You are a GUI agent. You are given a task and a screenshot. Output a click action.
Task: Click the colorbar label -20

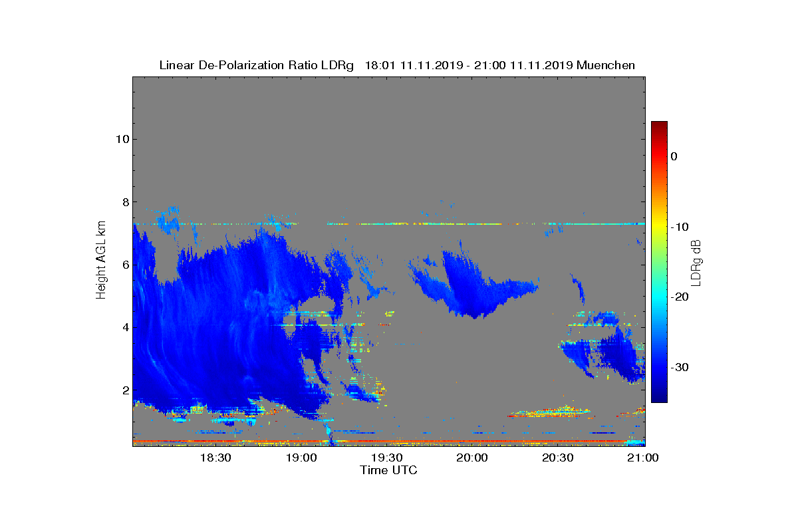pyautogui.click(x=679, y=297)
